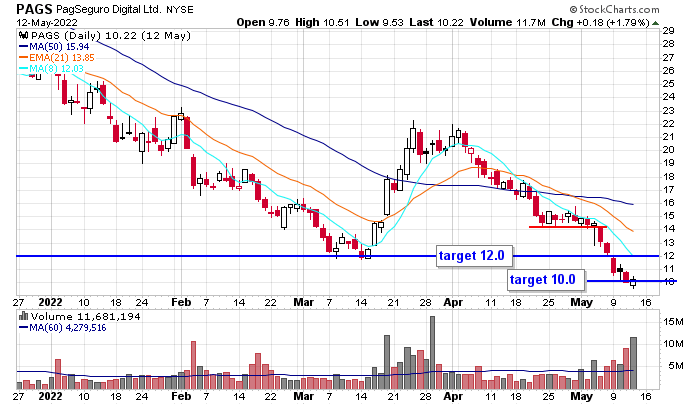Click the 'Low 9.53' value
Image resolution: width=700 pixels, height=405 pixels.
[x=379, y=22]
